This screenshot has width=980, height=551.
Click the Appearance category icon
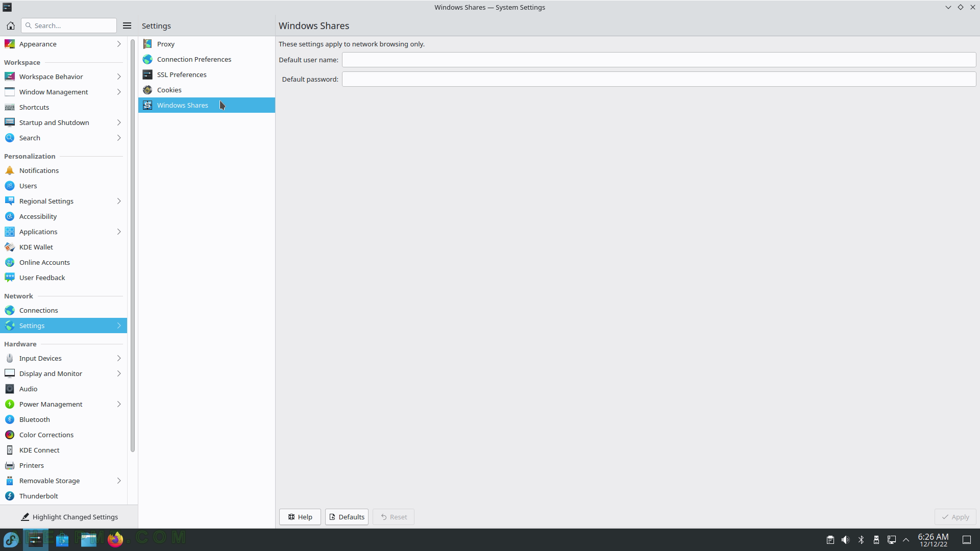click(x=10, y=44)
